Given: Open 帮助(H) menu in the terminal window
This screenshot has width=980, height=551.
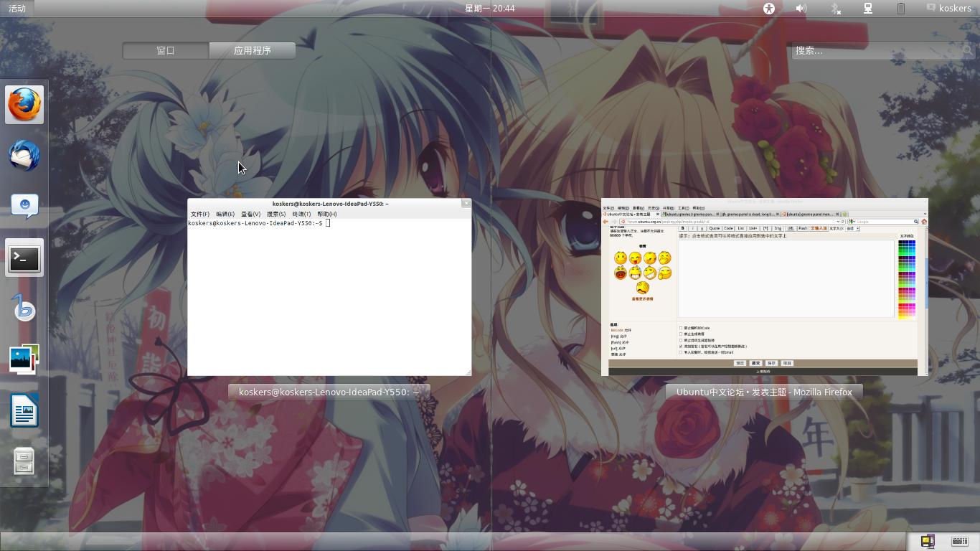Looking at the screenshot, I should pos(327,214).
